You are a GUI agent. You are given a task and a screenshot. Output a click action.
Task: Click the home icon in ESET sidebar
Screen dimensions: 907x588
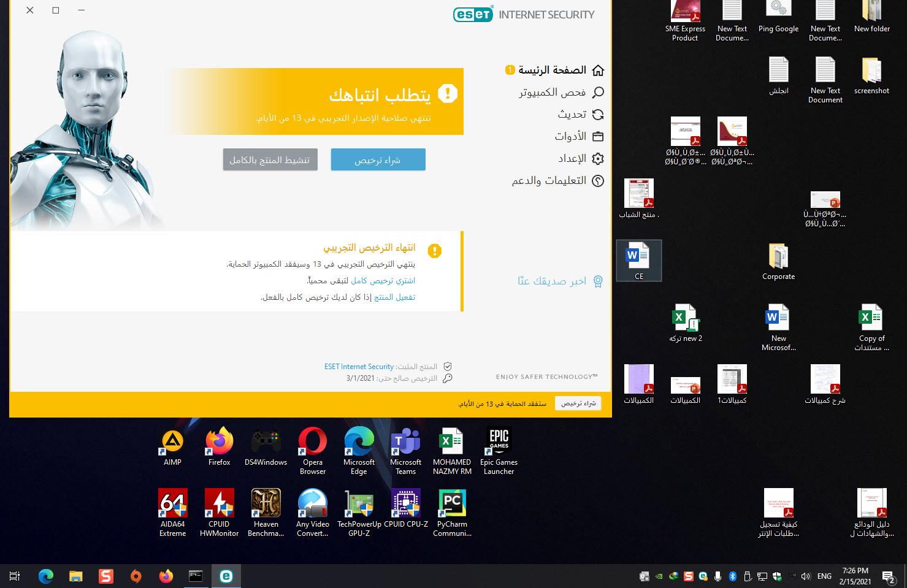tap(598, 70)
